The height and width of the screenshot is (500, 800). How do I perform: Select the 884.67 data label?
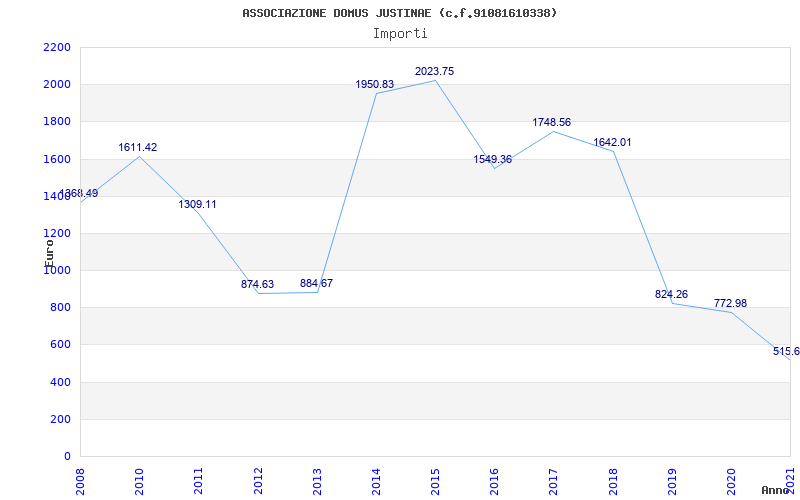[316, 283]
